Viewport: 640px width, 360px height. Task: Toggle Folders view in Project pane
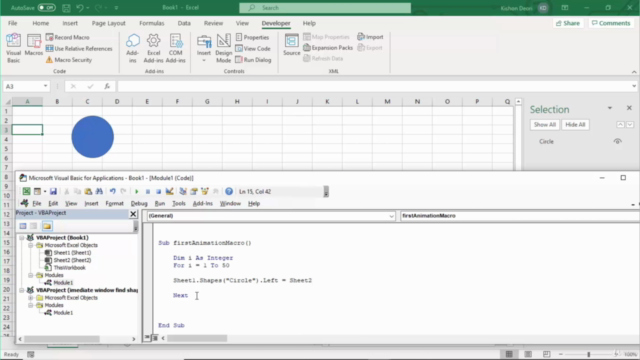tap(47, 226)
